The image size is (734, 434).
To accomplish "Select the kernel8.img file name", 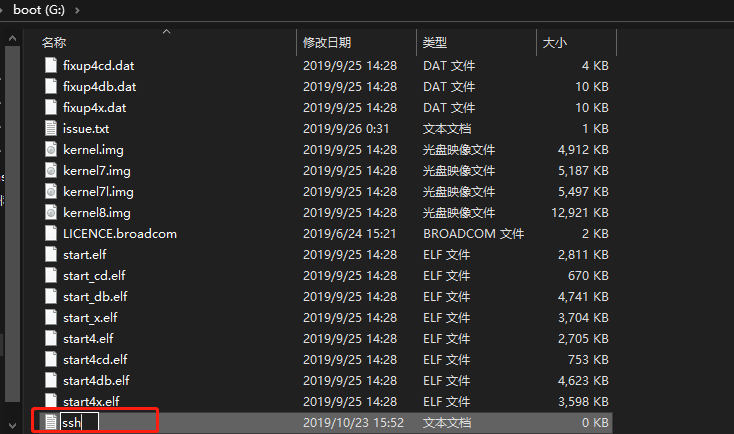I will [x=97, y=213].
